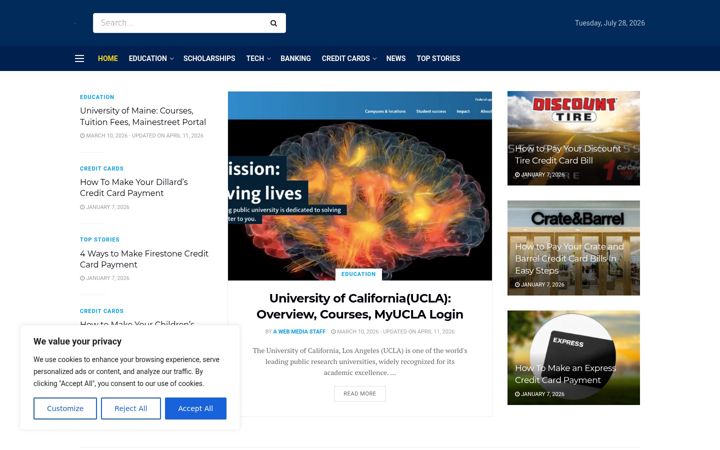Open Express Credit Card Payment article
Screen dimensions: 720x450
(x=565, y=374)
